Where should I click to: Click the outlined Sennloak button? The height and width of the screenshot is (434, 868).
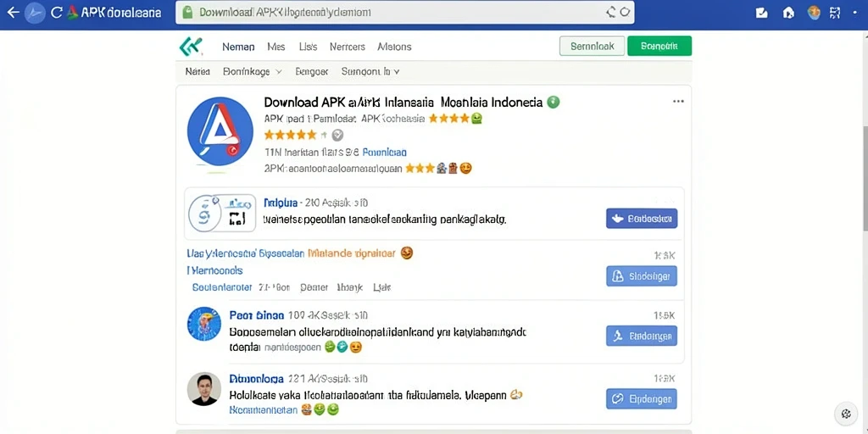593,46
